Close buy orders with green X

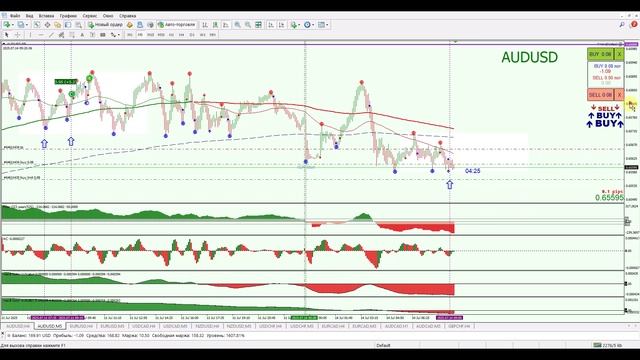(x=619, y=54)
